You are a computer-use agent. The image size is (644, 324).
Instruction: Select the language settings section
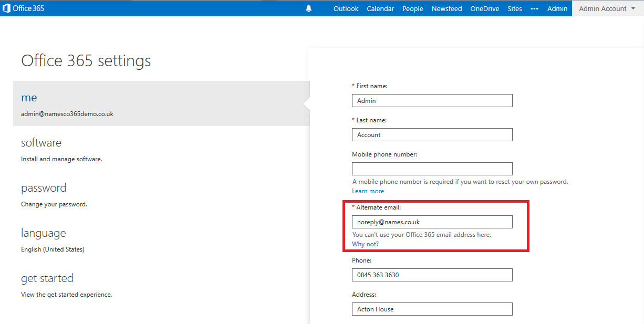161,239
